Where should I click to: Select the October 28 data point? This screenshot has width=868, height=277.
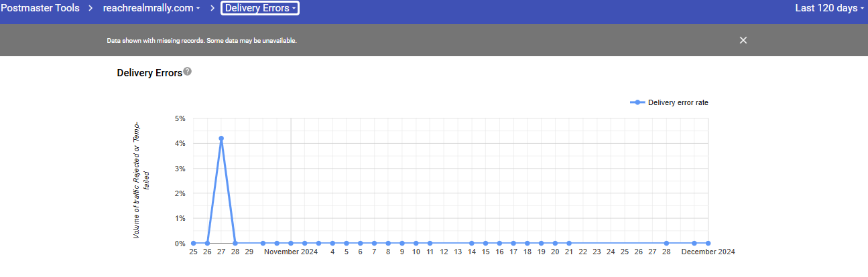click(235, 244)
